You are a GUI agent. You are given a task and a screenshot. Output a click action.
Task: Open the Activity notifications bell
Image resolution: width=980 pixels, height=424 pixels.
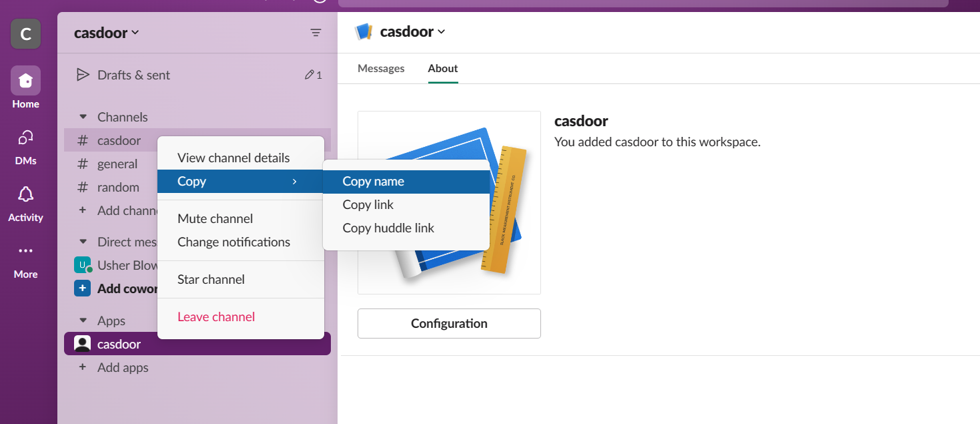click(25, 198)
